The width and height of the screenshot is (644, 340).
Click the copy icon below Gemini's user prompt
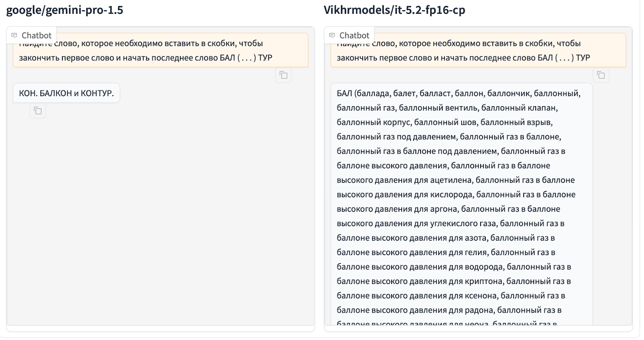click(284, 75)
